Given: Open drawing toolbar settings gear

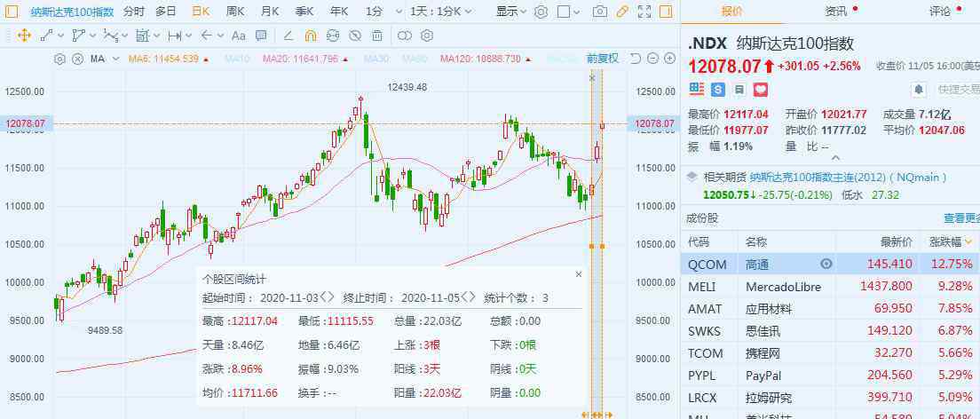Looking at the screenshot, I should coord(428,36).
